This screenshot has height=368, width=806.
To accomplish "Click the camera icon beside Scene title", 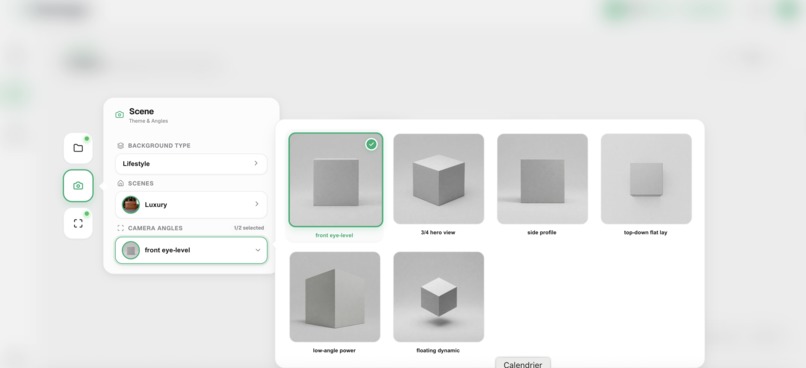I will [x=119, y=115].
